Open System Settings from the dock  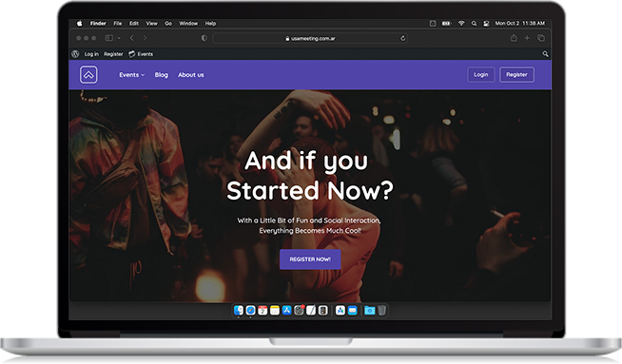(299, 310)
